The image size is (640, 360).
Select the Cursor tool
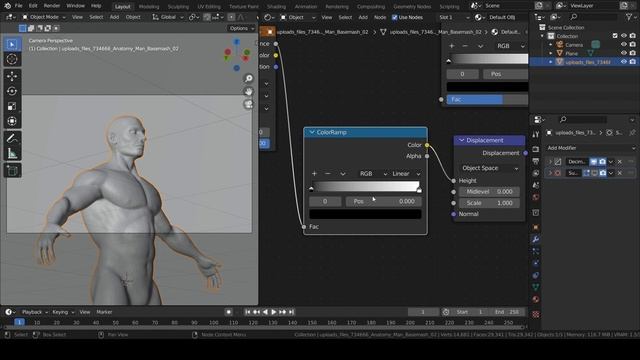(x=12, y=60)
